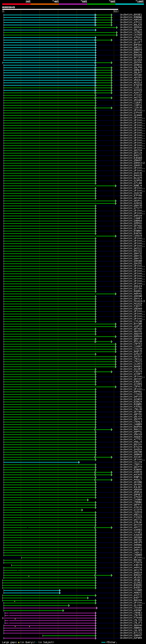Click the red ~20% identity legend bar
This screenshot has width=146, height=644.
click(x=16, y=4)
